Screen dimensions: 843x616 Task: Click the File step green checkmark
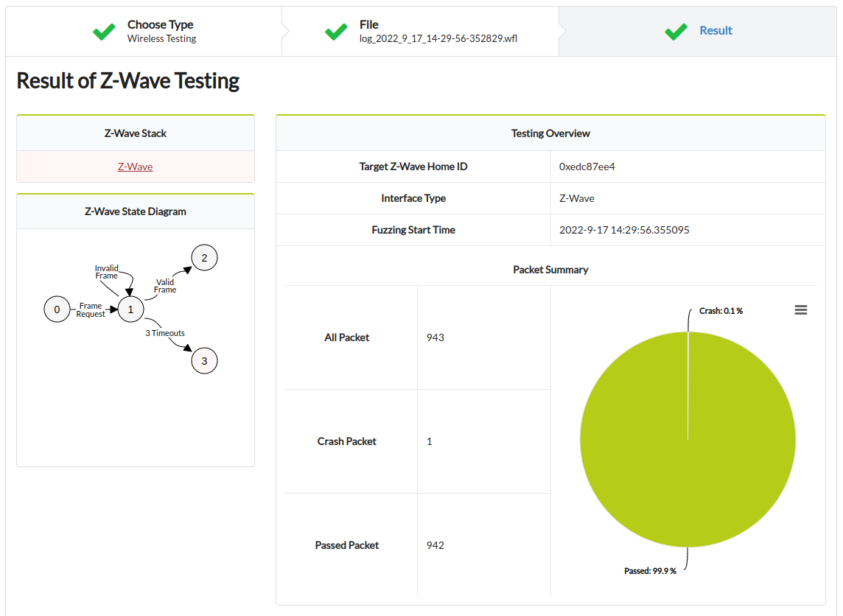coord(336,32)
